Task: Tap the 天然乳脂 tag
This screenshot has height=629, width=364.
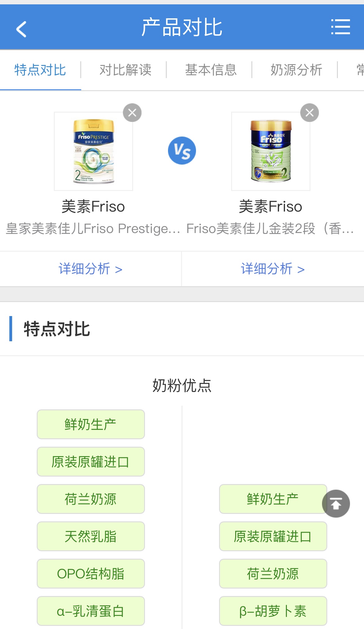Action: 91,536
